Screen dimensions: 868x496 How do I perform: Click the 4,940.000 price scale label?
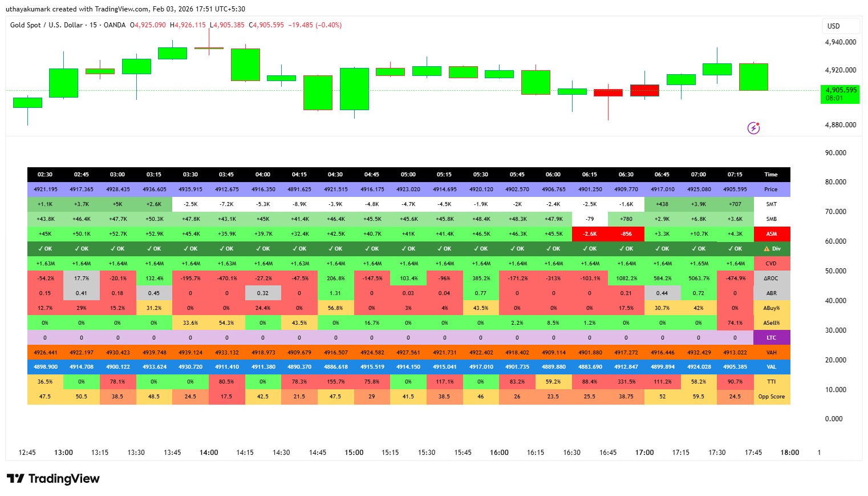pos(840,42)
